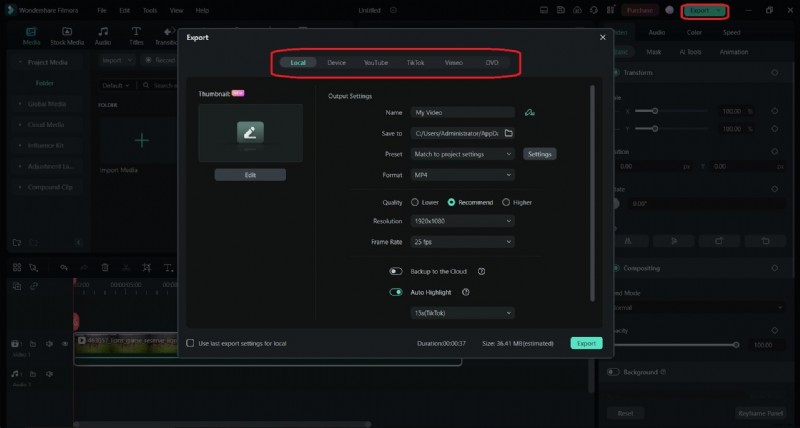Image resolution: width=800 pixels, height=428 pixels.
Task: Click the help icon beside Auto Highlight
Action: click(x=465, y=292)
